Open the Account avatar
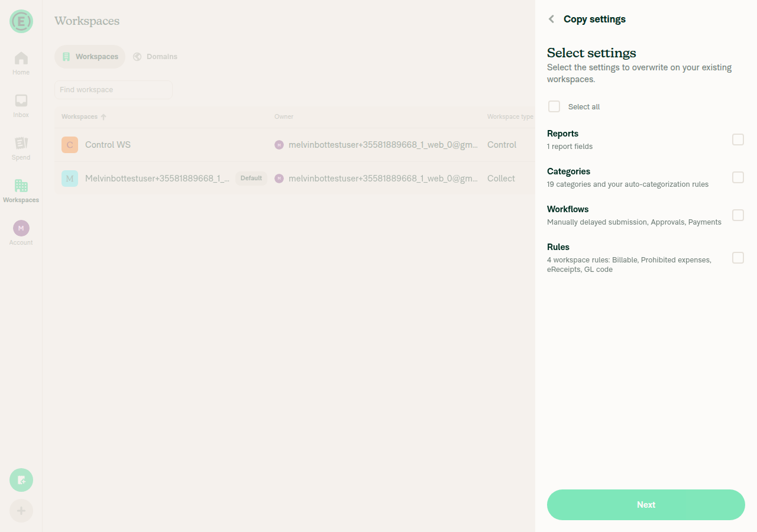Screen dimensions: 757x532 point(21,228)
